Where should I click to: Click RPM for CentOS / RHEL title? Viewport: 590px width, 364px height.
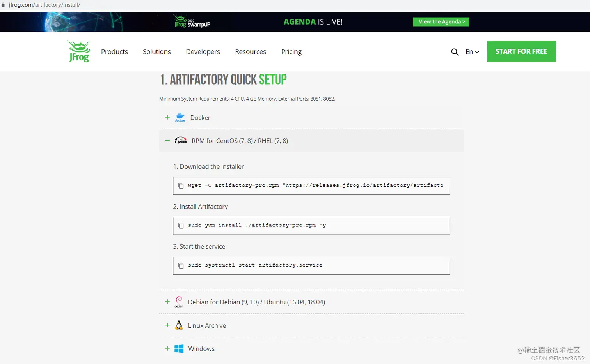[240, 141]
